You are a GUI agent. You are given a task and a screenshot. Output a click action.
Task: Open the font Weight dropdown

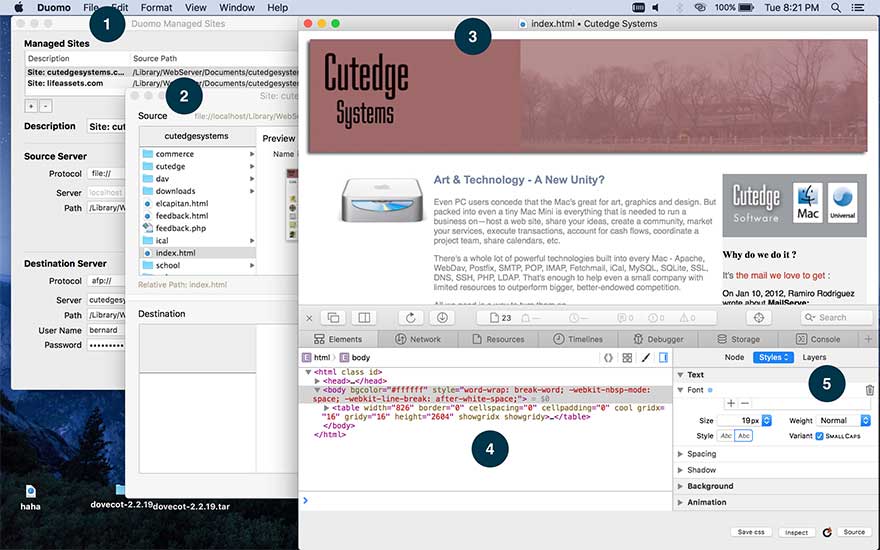[843, 421]
